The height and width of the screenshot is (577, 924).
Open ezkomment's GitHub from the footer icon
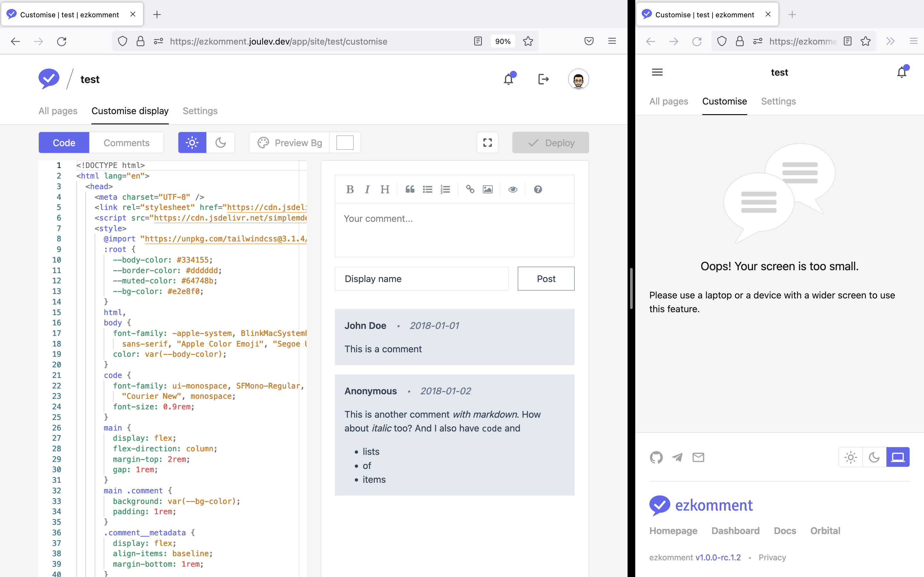[x=657, y=457]
